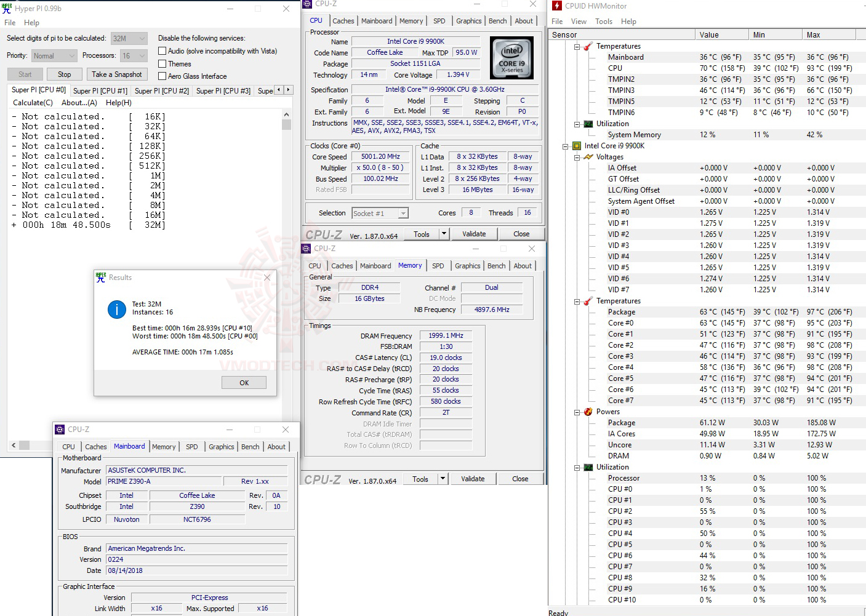Screen dimensions: 866x616
Task: Click the vertical scrollbar in the Super PI list
Action: [x=286, y=123]
